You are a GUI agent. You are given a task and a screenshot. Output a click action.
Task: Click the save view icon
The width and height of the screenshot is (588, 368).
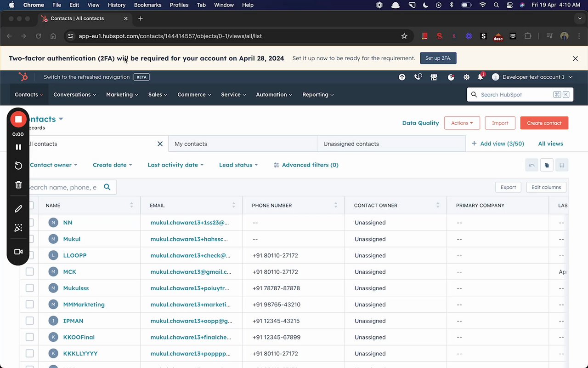(562, 165)
